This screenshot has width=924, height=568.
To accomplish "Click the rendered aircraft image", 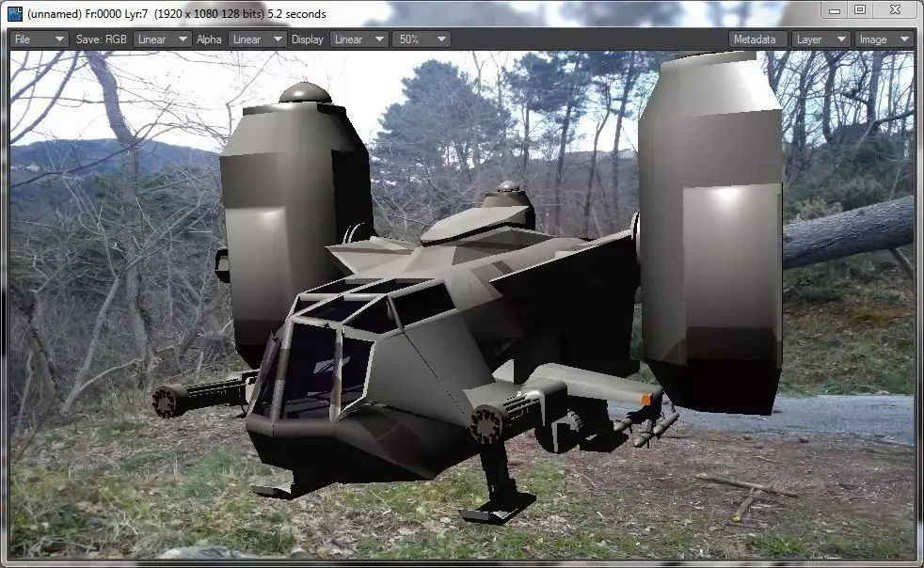I will point(462,305).
